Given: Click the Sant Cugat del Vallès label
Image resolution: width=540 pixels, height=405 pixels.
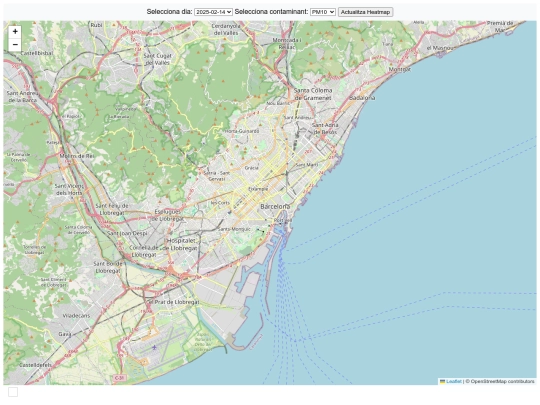Looking at the screenshot, I should coord(157,59).
